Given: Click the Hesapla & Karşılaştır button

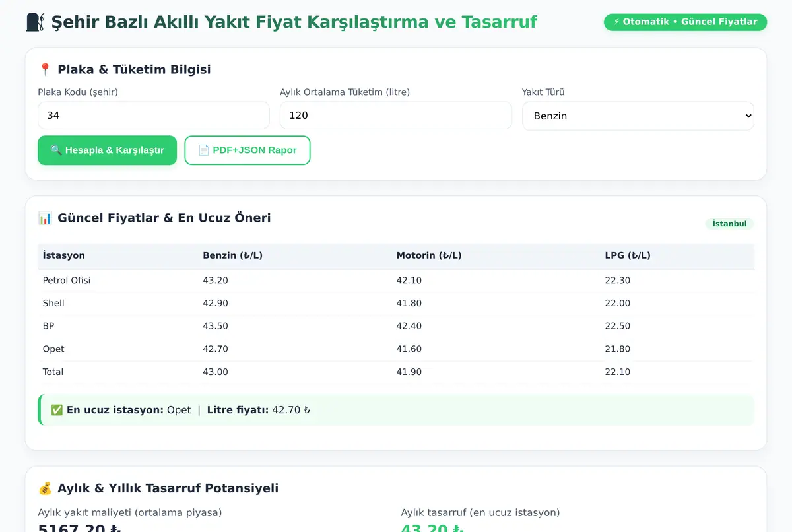Looking at the screenshot, I should 108,150.
